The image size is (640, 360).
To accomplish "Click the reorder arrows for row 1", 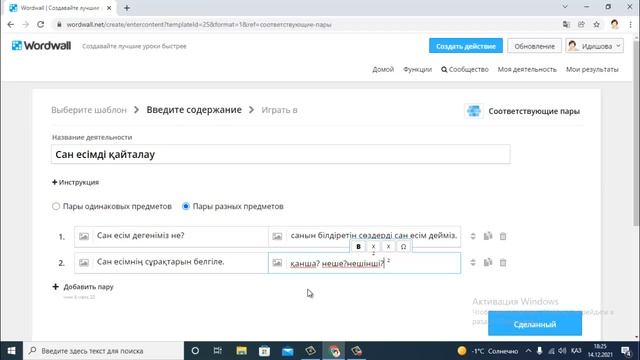I will (473, 236).
